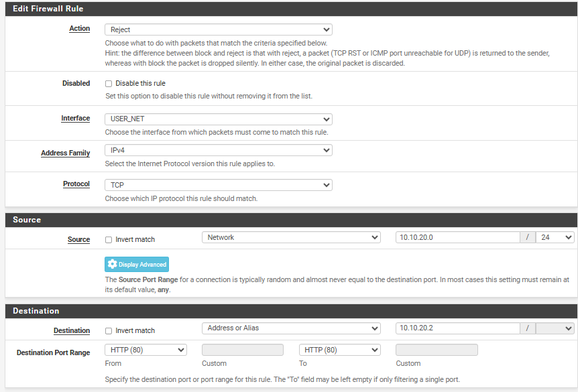
Task: Click the Display Advanced gear button
Action: click(x=137, y=264)
